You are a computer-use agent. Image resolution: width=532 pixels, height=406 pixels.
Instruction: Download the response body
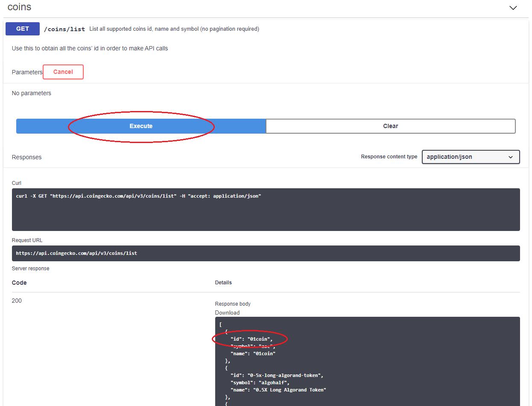pos(227,313)
